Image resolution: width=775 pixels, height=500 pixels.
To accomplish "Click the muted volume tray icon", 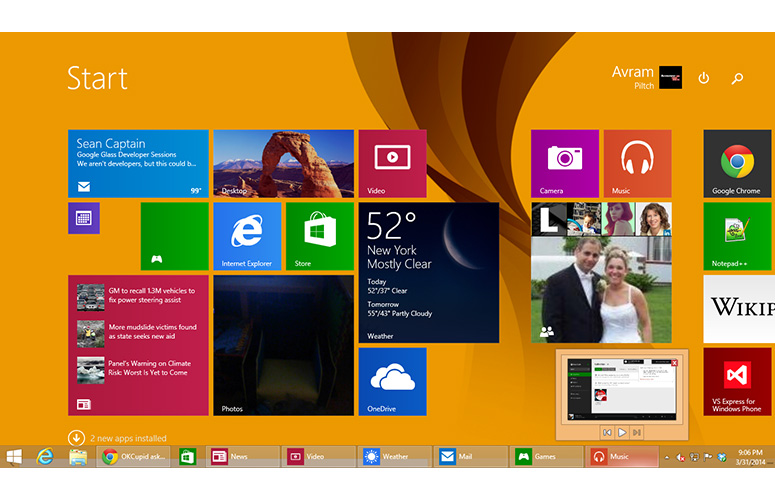I will [681, 458].
